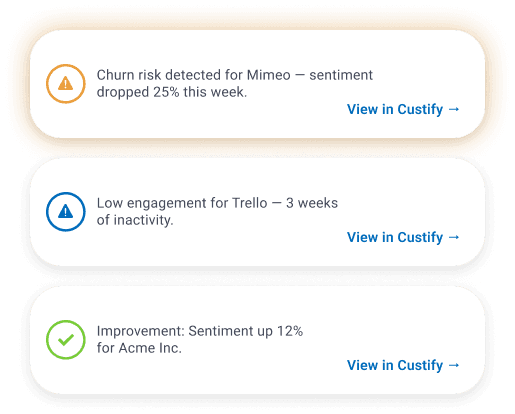This screenshot has width=515, height=414.
Task: Open View in Custify link for Trello engagement alert
Action: 403,237
